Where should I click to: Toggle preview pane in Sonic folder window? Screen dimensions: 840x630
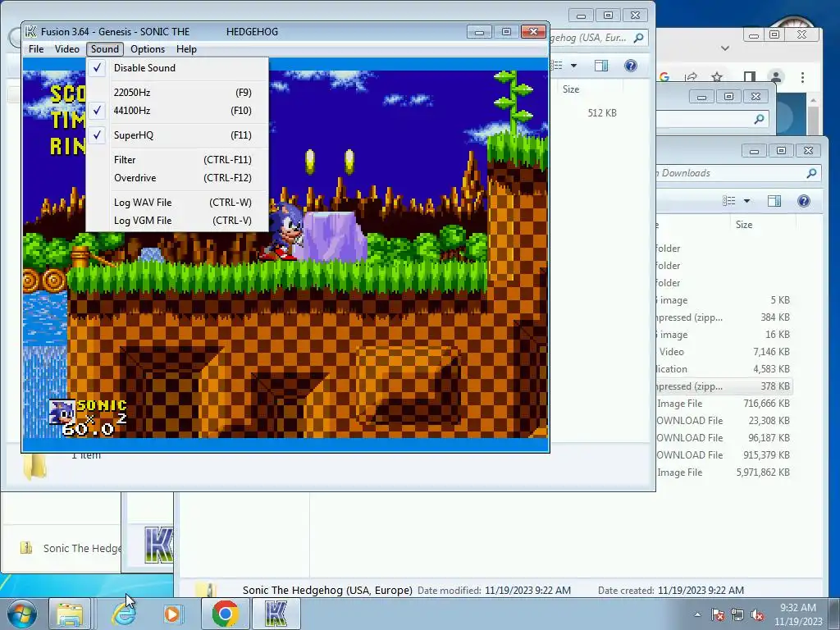coord(601,66)
